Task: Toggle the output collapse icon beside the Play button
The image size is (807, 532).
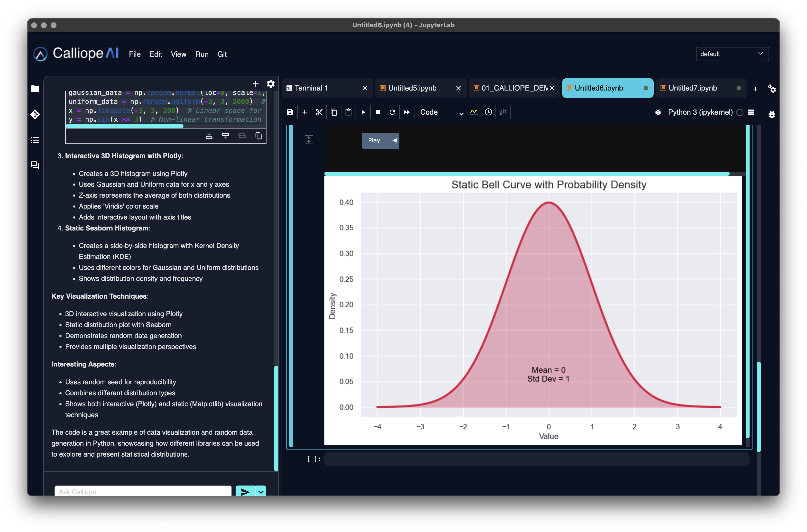Action: point(309,140)
